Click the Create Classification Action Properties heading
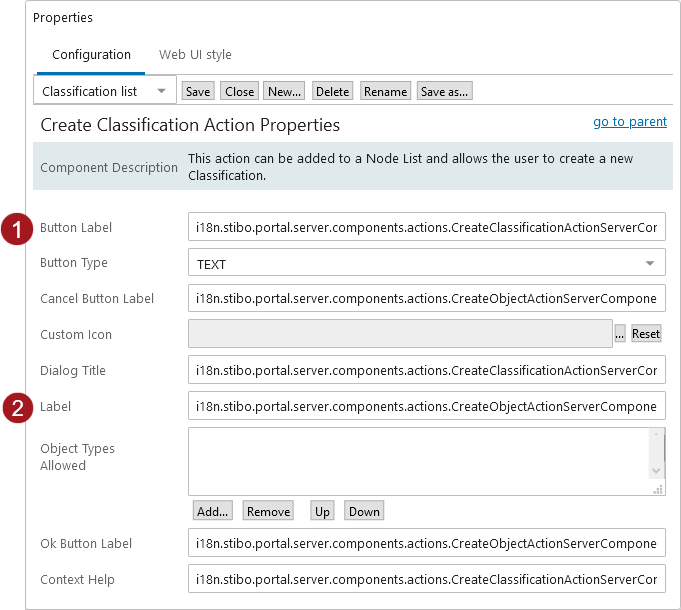Viewport: 681px width, 610px height. click(x=190, y=125)
